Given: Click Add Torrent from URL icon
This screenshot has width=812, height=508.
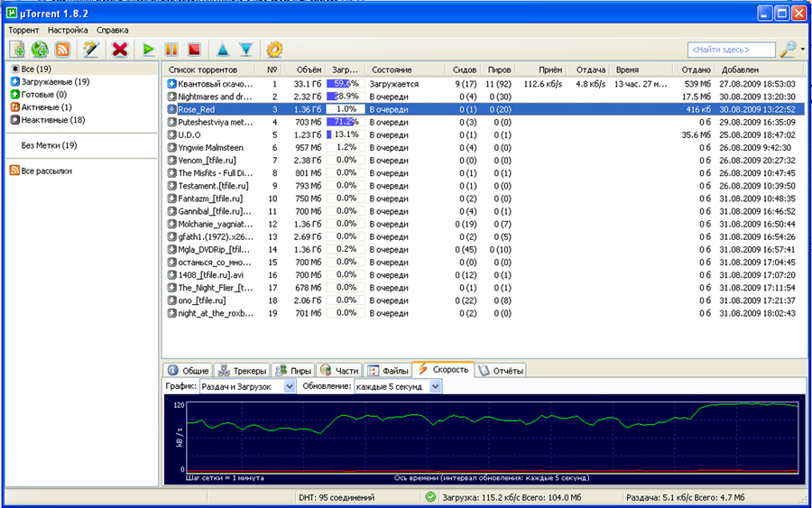Looking at the screenshot, I should [x=40, y=50].
